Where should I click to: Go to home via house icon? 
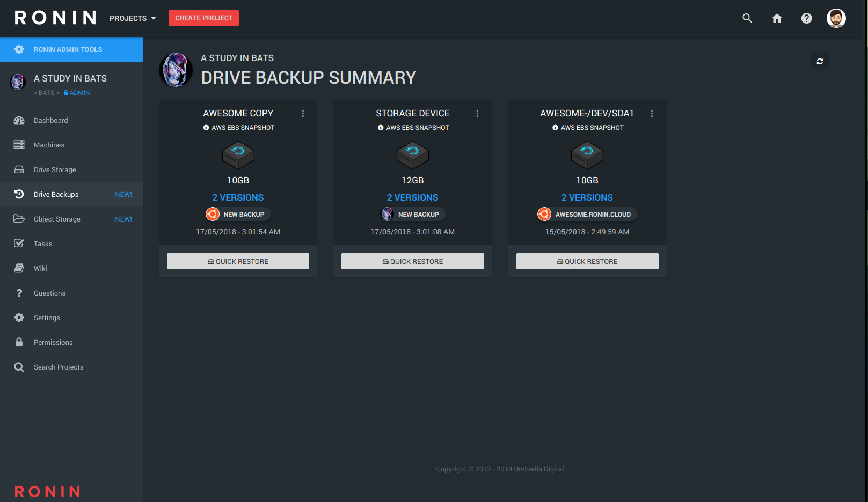point(777,18)
